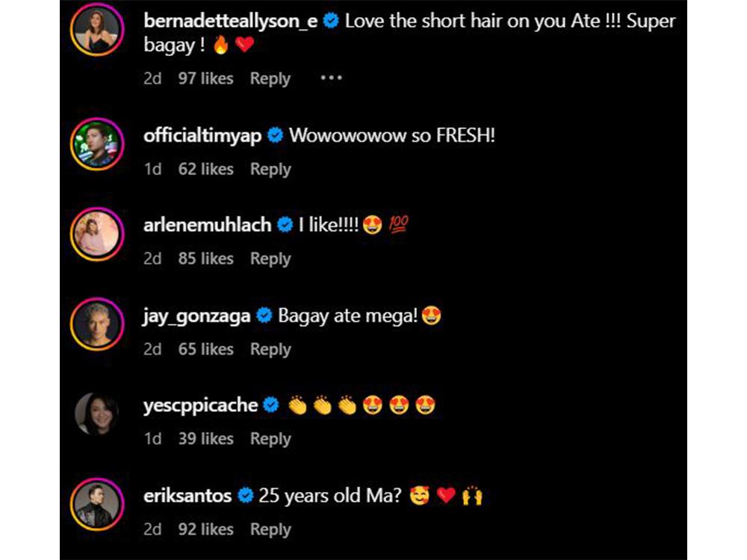The width and height of the screenshot is (747, 560).
Task: Open officialtimyap profile picture
Action: coord(97,143)
